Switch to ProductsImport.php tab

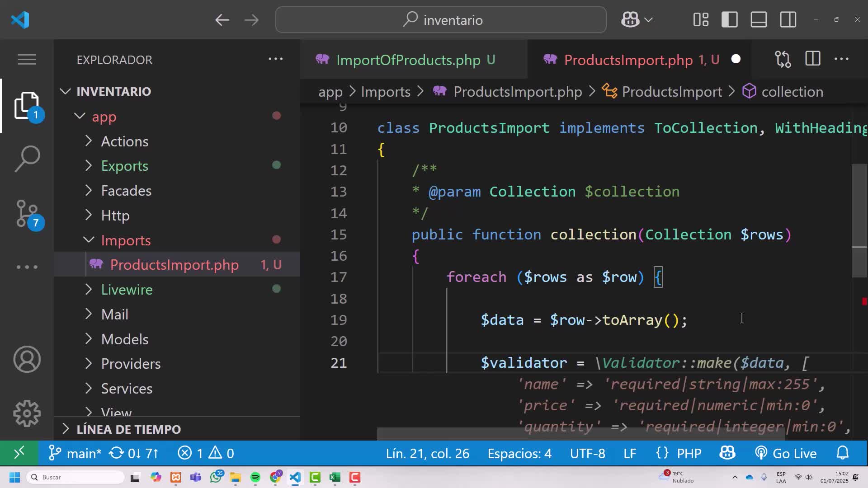pyautogui.click(x=640, y=60)
